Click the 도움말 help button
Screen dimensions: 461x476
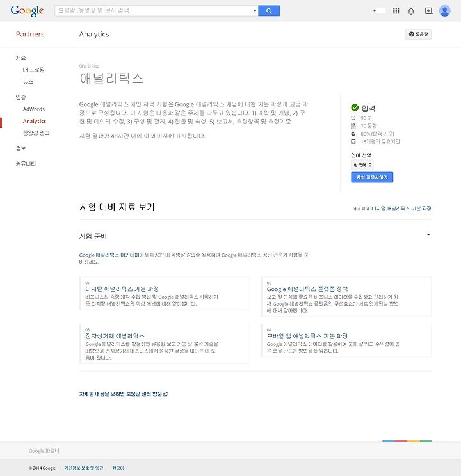coord(419,34)
